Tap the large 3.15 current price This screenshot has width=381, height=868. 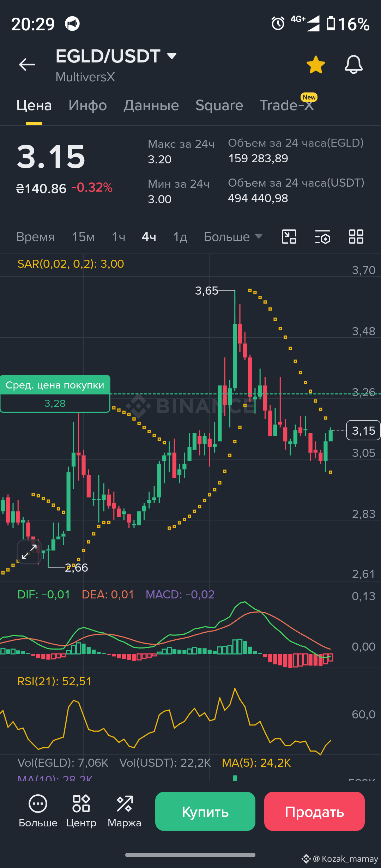point(51,157)
